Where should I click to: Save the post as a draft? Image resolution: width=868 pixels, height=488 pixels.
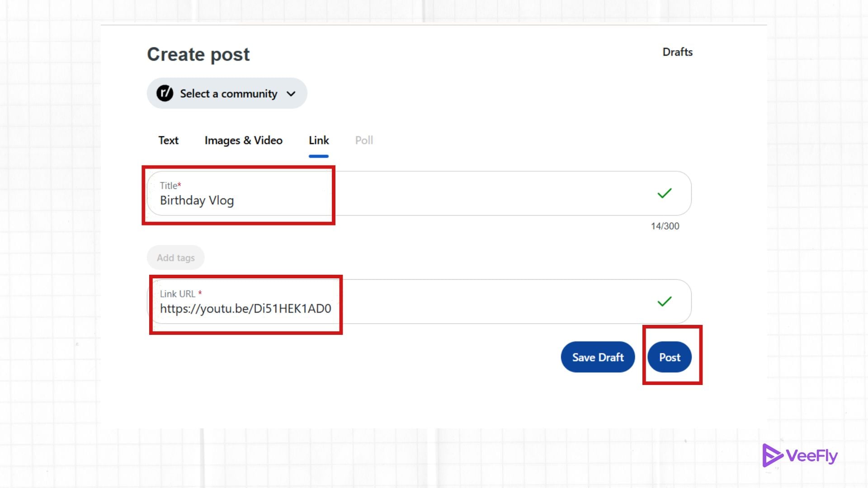[x=598, y=357]
